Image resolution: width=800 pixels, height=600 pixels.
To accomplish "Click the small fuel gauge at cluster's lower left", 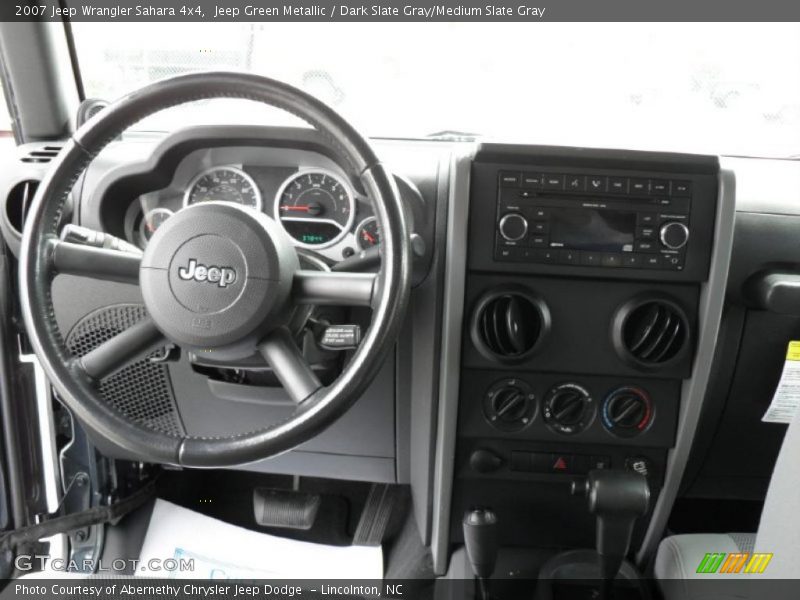I will (154, 222).
